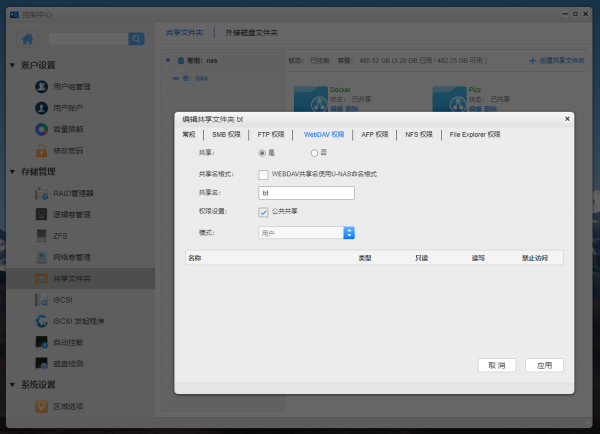The height and width of the screenshot is (434, 600).
Task: Click the 自动挂载 icon
Action: coord(41,342)
